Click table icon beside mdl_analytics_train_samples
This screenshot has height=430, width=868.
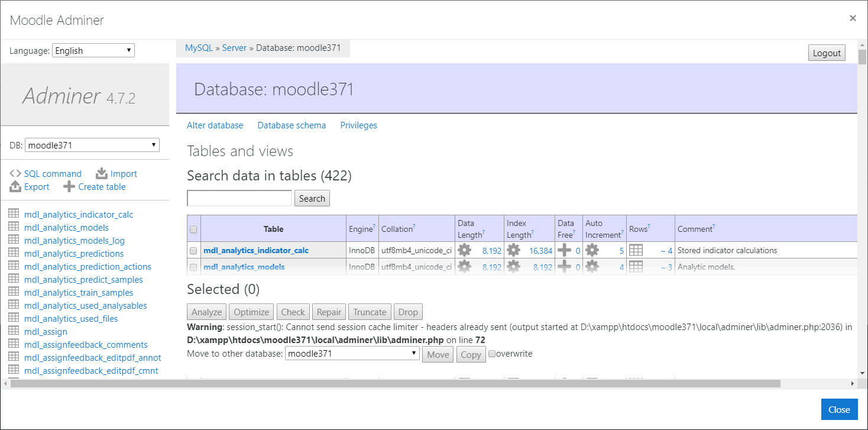click(x=14, y=292)
